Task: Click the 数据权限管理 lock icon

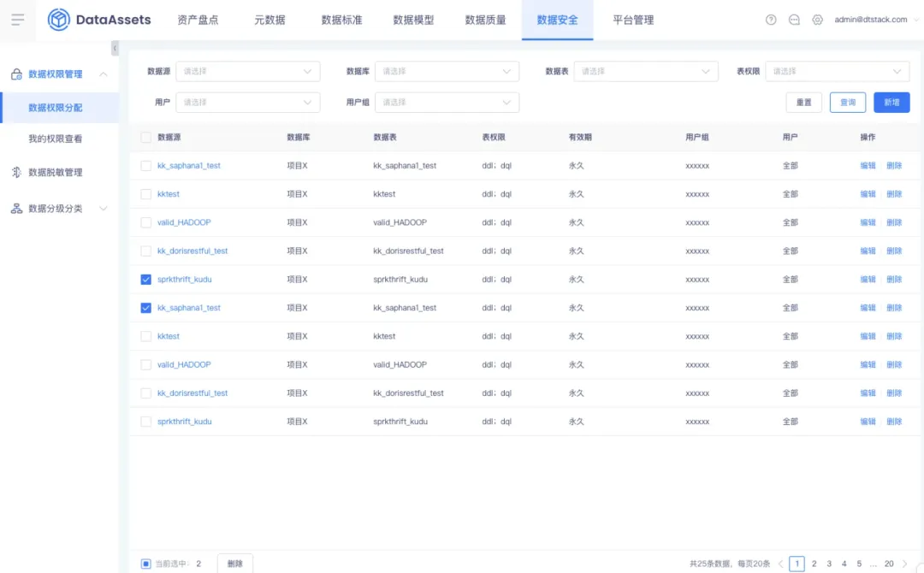Action: [16, 74]
